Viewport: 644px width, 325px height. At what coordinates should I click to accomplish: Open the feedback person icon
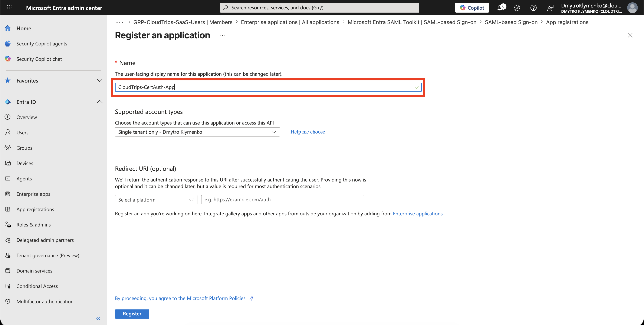pyautogui.click(x=550, y=8)
